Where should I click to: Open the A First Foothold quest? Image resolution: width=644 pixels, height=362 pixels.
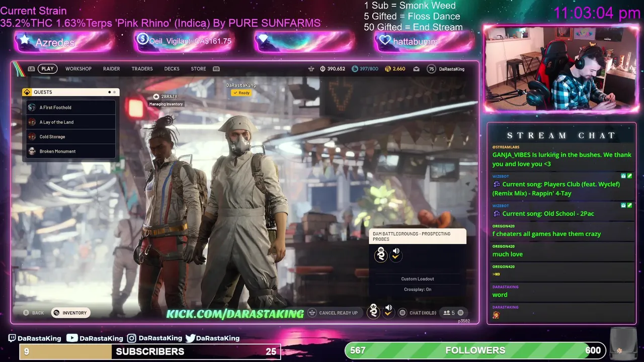(71, 108)
